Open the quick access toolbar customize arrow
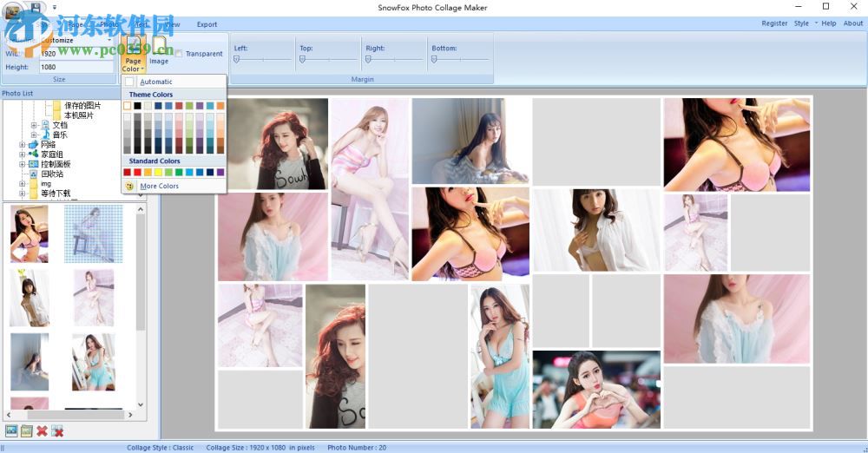 click(54, 8)
